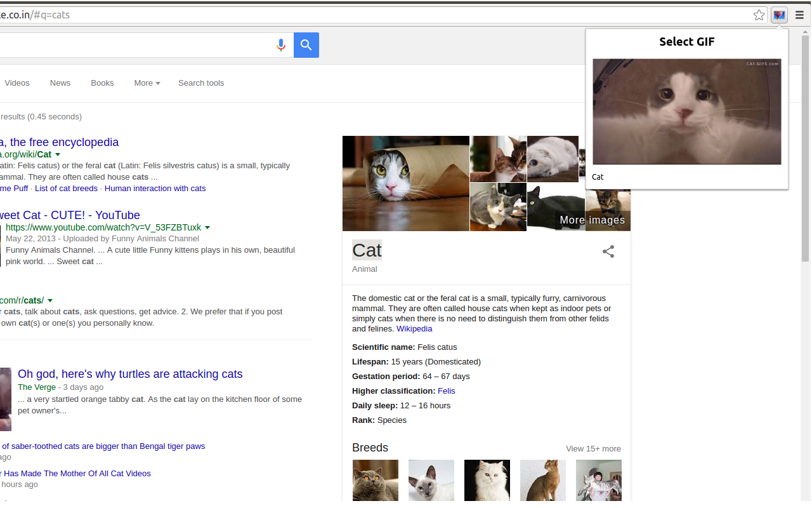Open the youtube.com watch green URL
This screenshot has width=812, height=508.
(x=103, y=227)
